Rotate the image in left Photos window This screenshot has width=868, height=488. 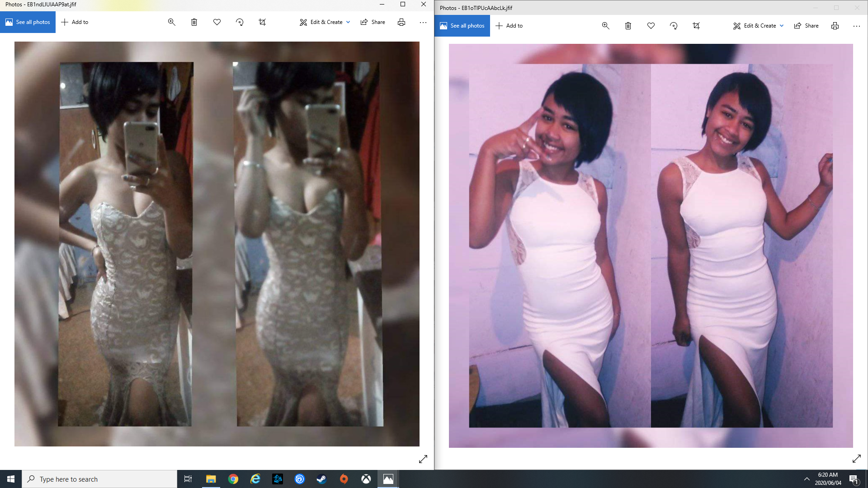click(x=240, y=22)
